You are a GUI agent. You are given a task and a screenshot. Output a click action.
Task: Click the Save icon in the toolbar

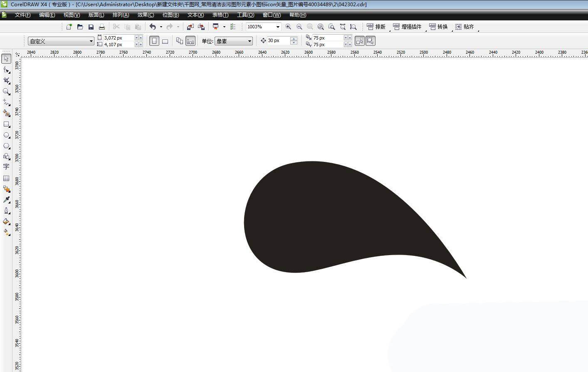91,27
